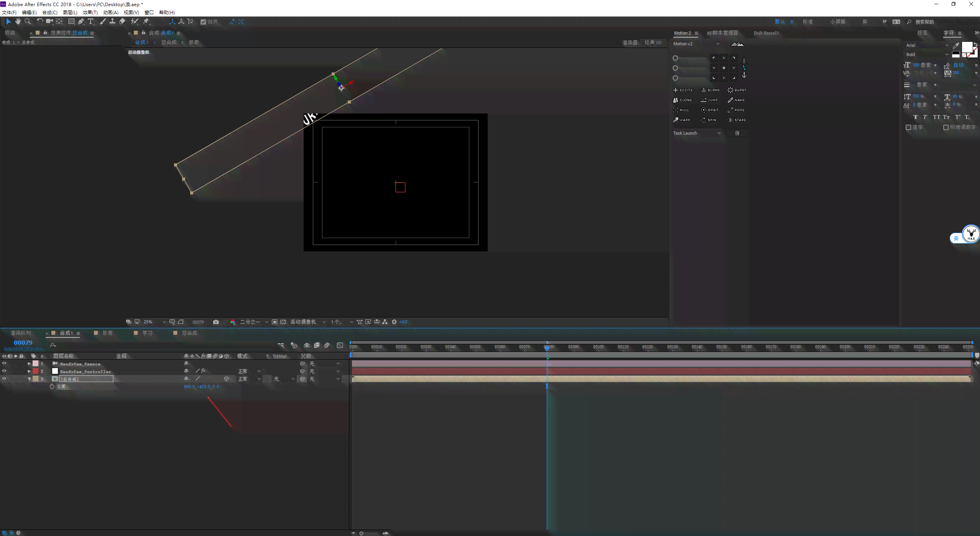Toggle Draft 3D icon in timeline
This screenshot has width=980, height=536.
294,345
